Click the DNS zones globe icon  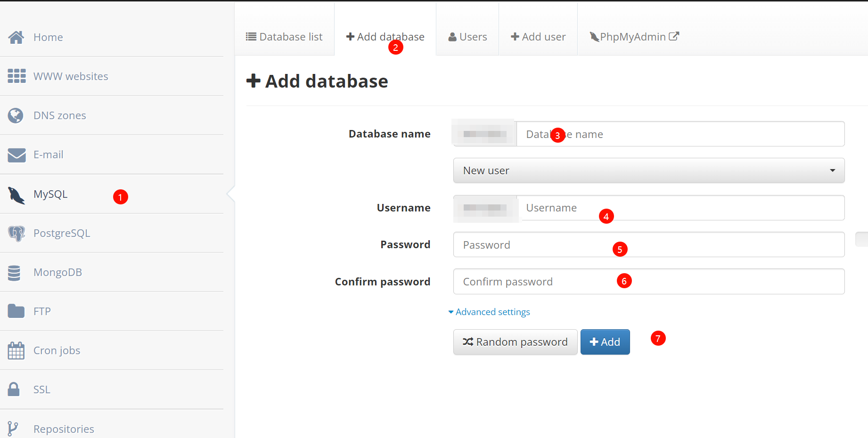tap(16, 115)
